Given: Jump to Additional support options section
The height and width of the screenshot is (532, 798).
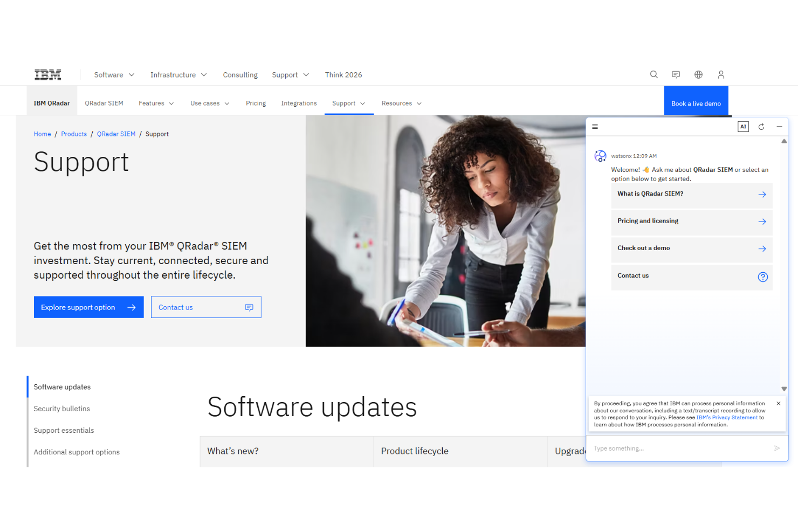Looking at the screenshot, I should coord(77,452).
